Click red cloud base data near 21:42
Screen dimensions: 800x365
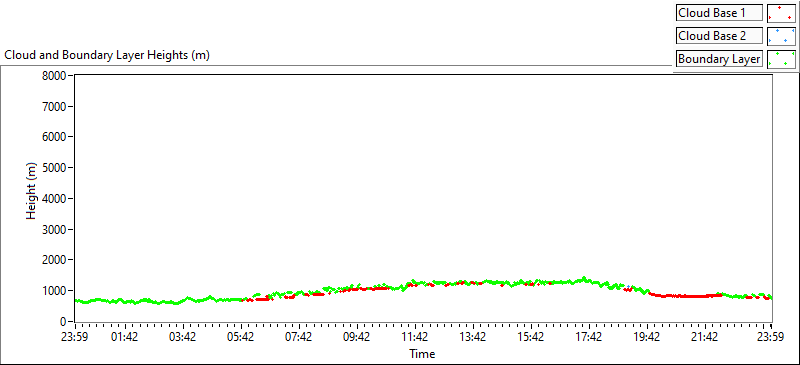[x=704, y=296]
